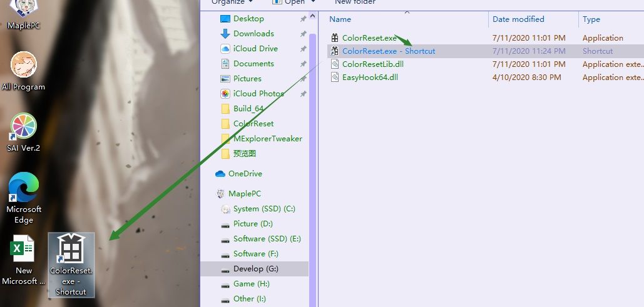This screenshot has width=644, height=307.
Task: Open Pictures in quick access
Action: 247,79
